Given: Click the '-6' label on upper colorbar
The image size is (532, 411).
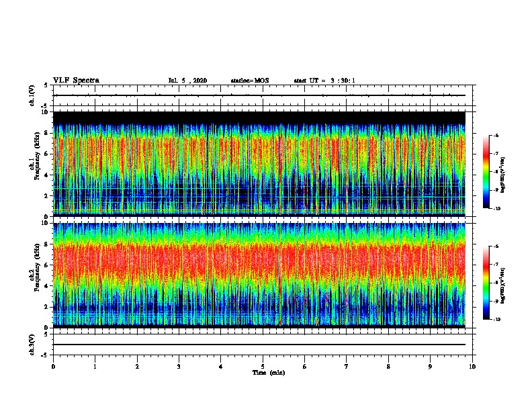Looking at the screenshot, I should tap(495, 135).
